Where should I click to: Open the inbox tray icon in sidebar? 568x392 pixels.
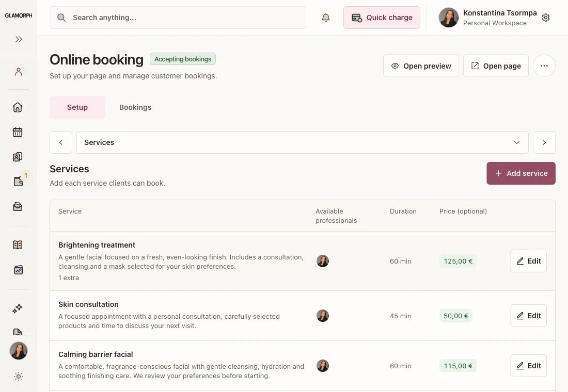(x=18, y=206)
